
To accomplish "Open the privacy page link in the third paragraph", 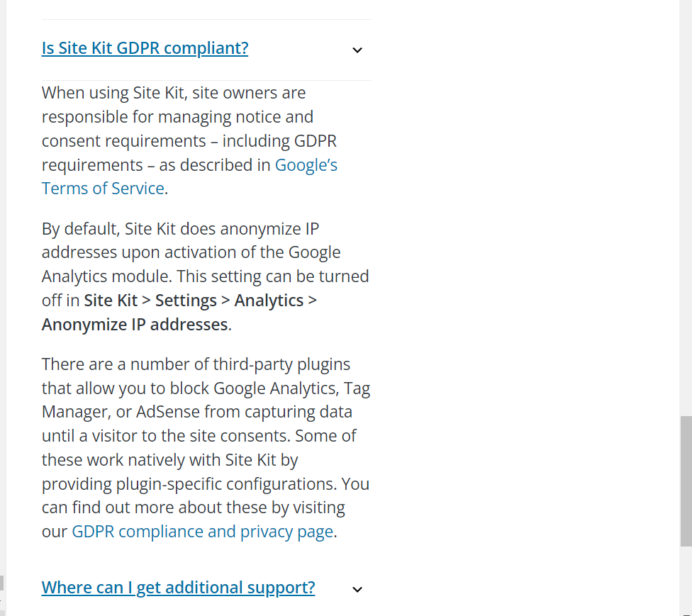I will coord(202,531).
